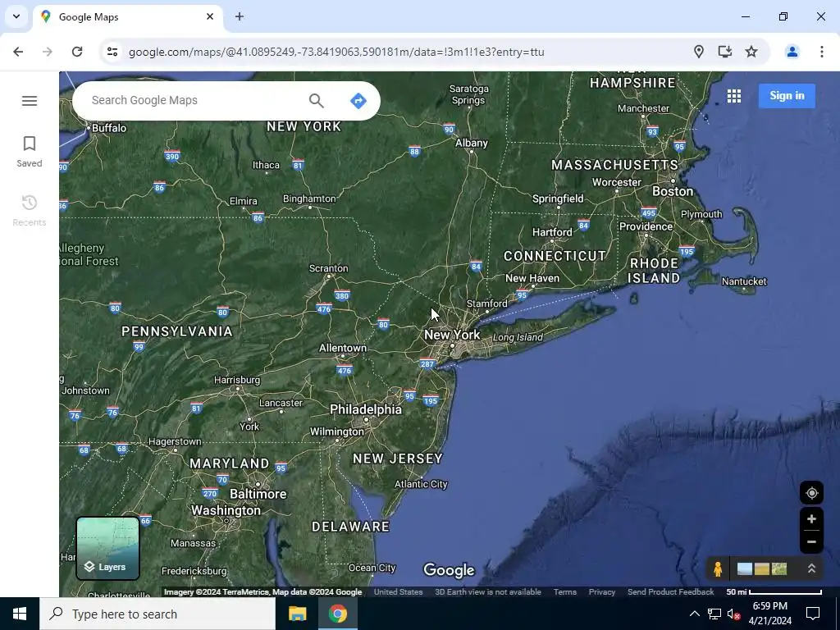Open the network tray icon

tap(714, 614)
